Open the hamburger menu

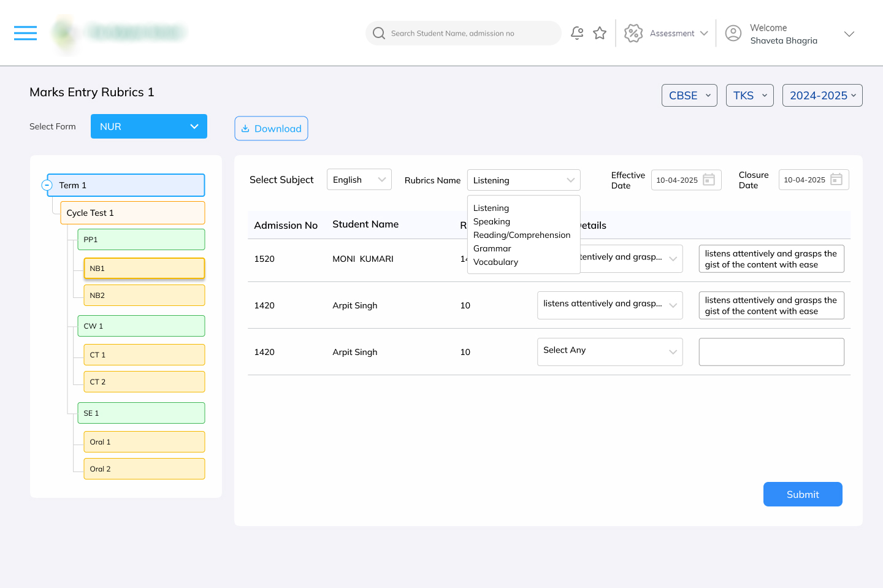pyautogui.click(x=25, y=33)
